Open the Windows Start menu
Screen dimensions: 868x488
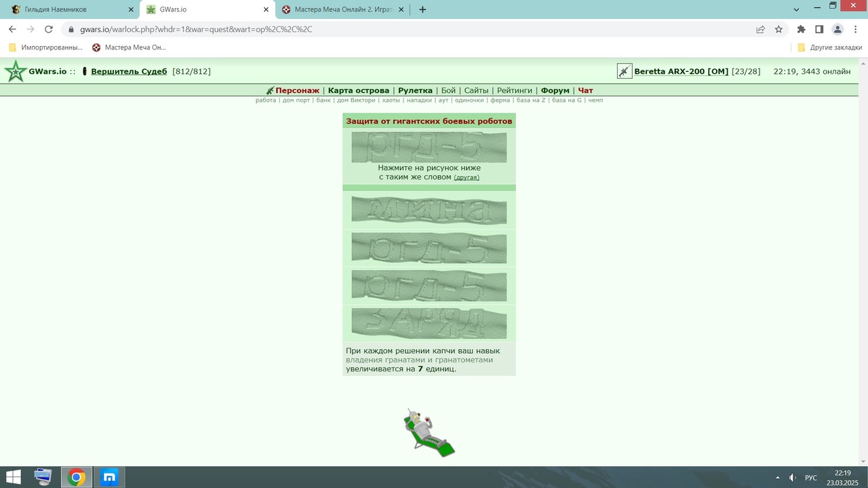pyautogui.click(x=13, y=477)
